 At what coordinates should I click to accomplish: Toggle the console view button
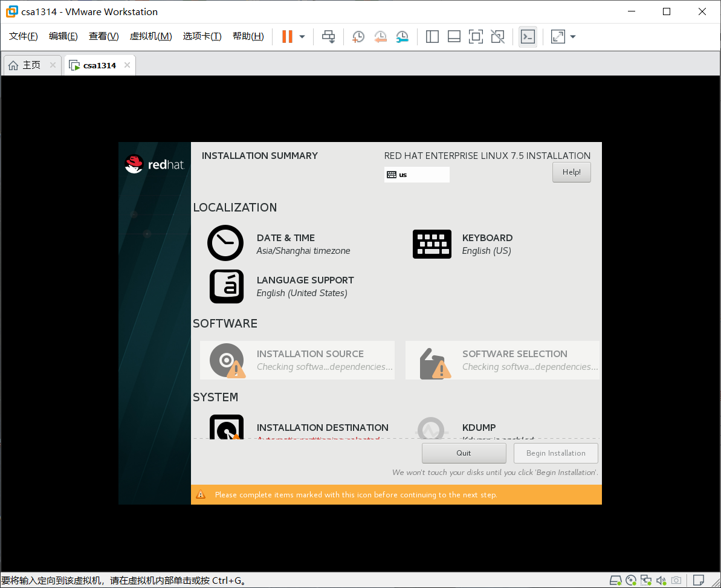click(528, 36)
